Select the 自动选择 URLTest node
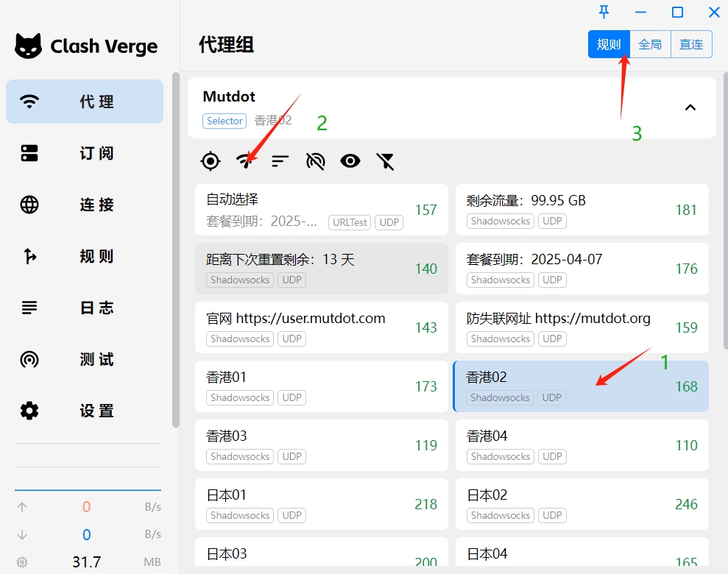 point(321,210)
